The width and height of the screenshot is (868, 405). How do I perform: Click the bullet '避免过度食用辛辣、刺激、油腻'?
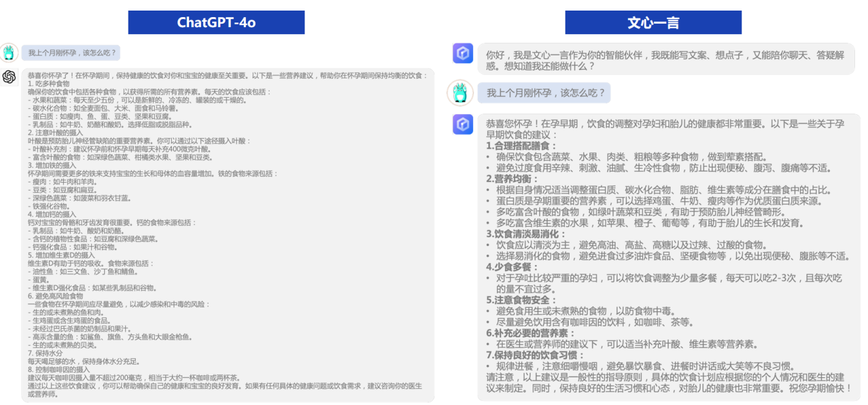pyautogui.click(x=658, y=168)
